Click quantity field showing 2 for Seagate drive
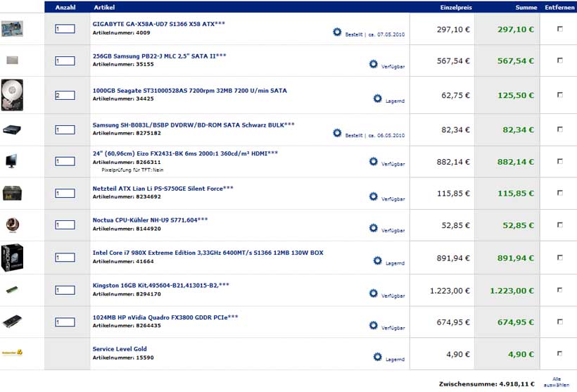Screen dimensions: 577x392 [65, 95]
